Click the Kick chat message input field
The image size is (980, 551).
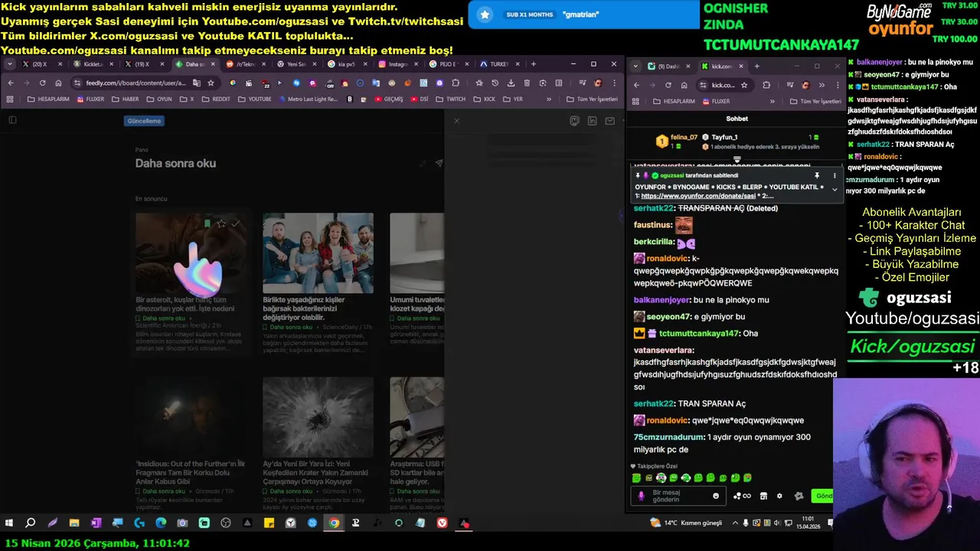point(678,496)
